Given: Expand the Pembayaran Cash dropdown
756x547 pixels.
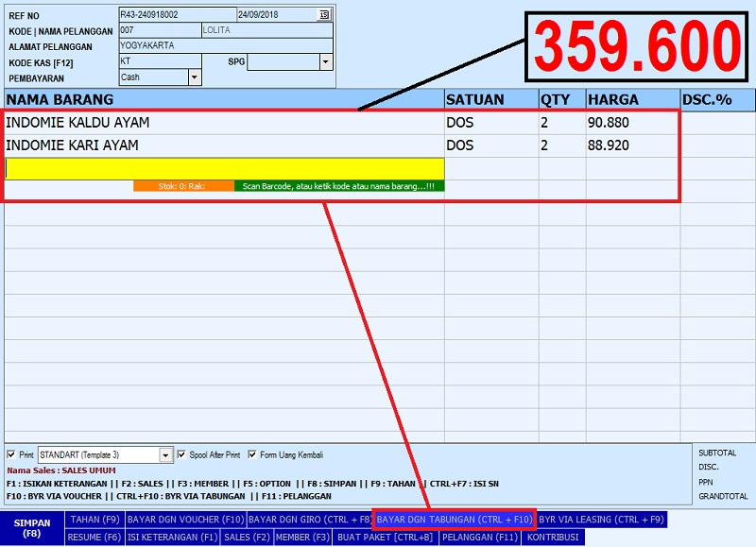Looking at the screenshot, I should click(x=195, y=77).
